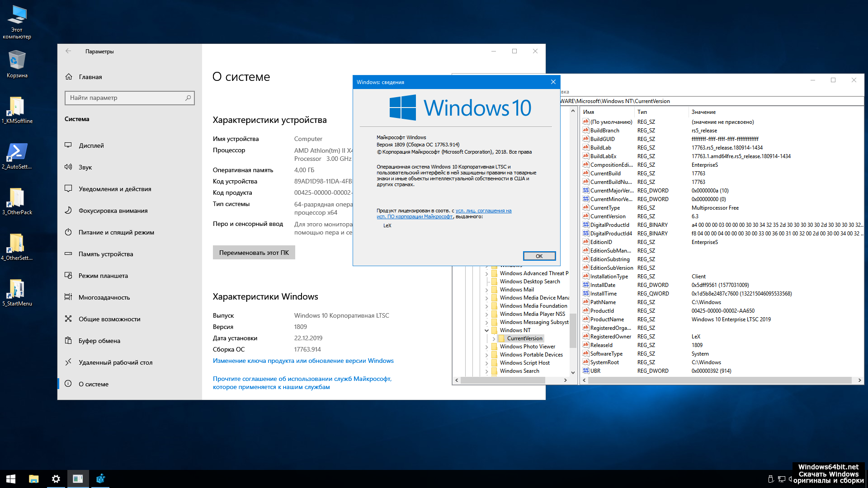868x488 pixels.
Task: Expand the CurrentVersion registry key
Action: (494, 338)
